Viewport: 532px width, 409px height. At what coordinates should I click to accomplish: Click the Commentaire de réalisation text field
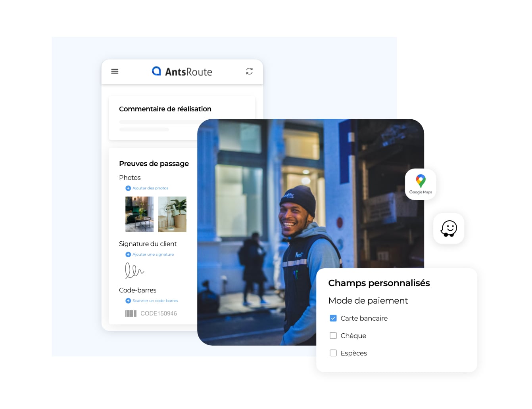(x=158, y=125)
